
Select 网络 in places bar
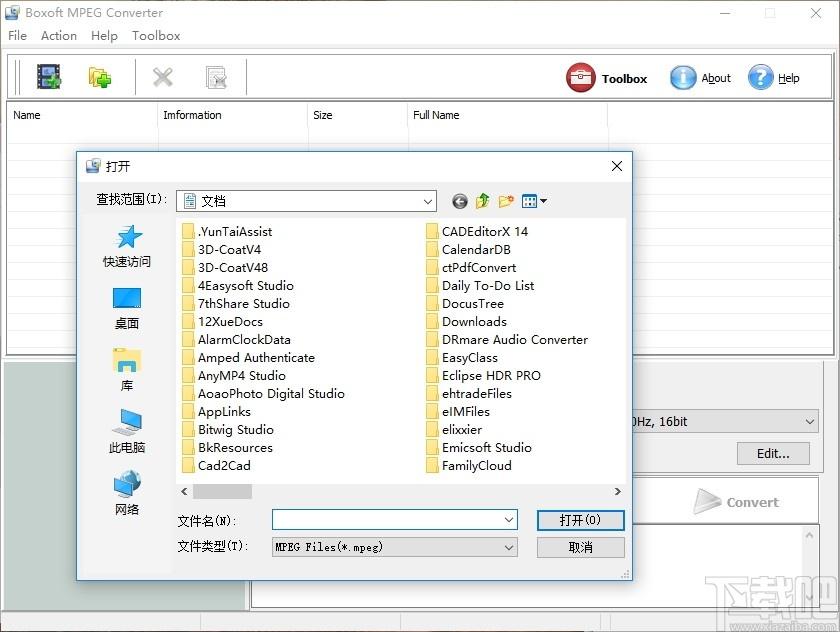pyautogui.click(x=127, y=493)
